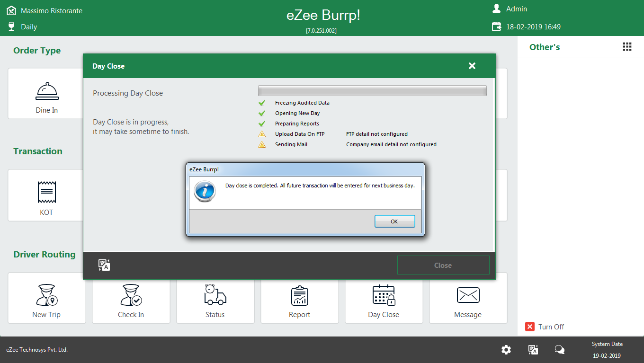Open the Other's grid menu icon
Image resolution: width=644 pixels, height=363 pixels.
click(x=627, y=46)
